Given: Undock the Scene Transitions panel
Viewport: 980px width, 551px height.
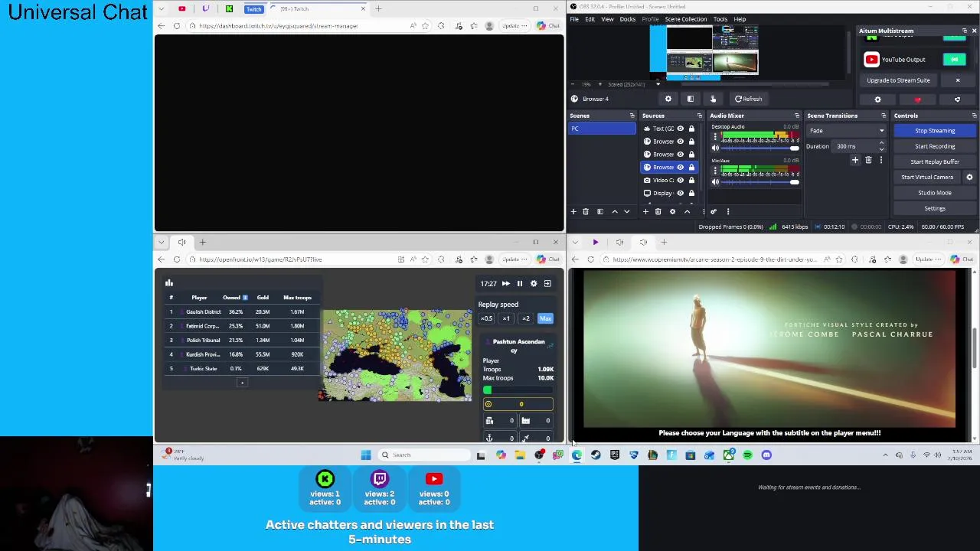Looking at the screenshot, I should [883, 116].
